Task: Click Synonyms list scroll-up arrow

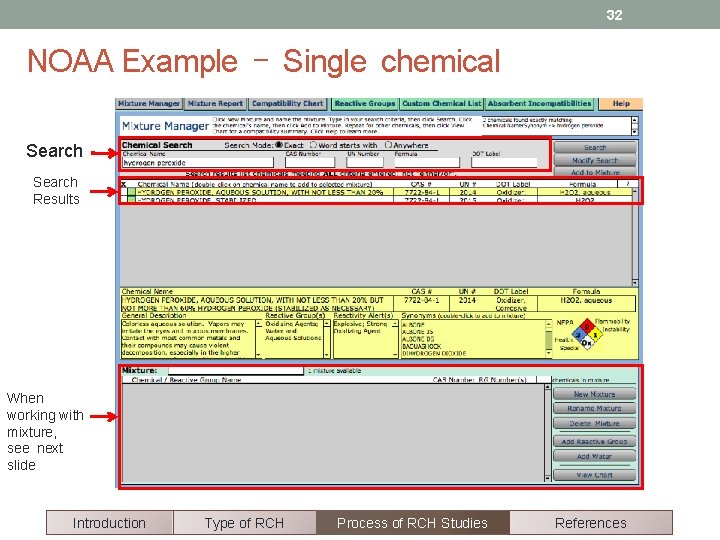Action: point(548,324)
